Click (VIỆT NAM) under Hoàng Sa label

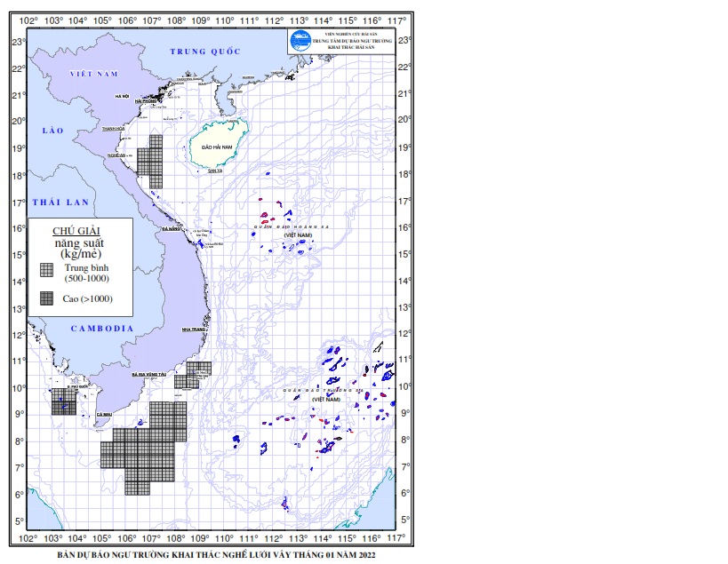point(298,235)
